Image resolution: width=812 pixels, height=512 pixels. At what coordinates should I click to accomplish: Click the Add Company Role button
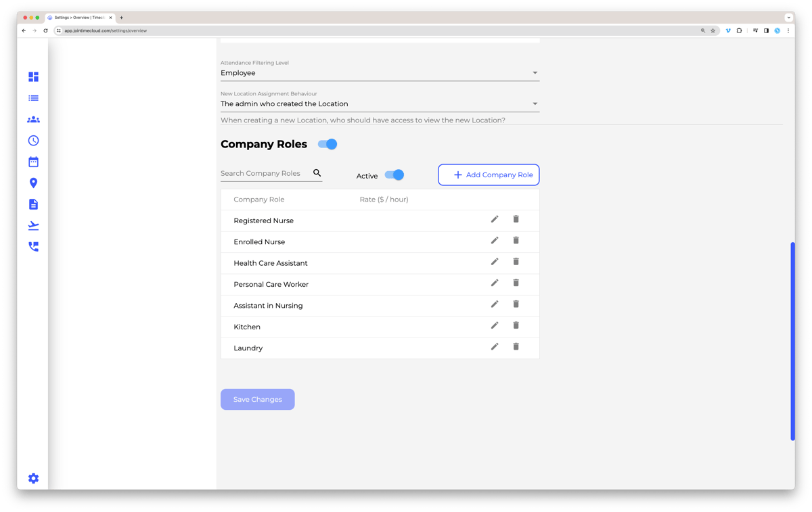pos(489,174)
